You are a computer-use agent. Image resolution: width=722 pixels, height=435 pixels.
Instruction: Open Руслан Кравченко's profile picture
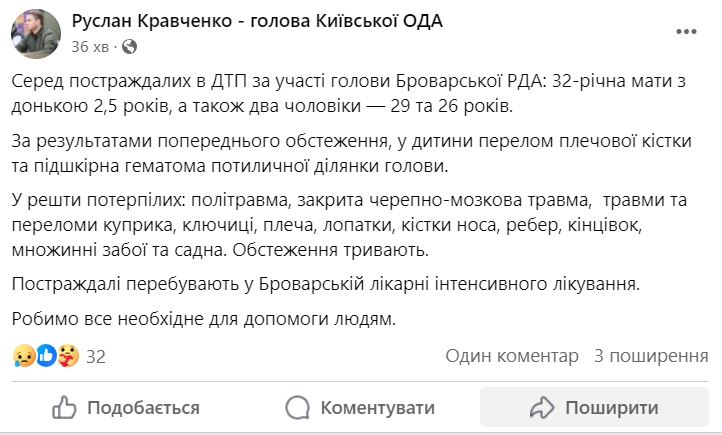36,34
